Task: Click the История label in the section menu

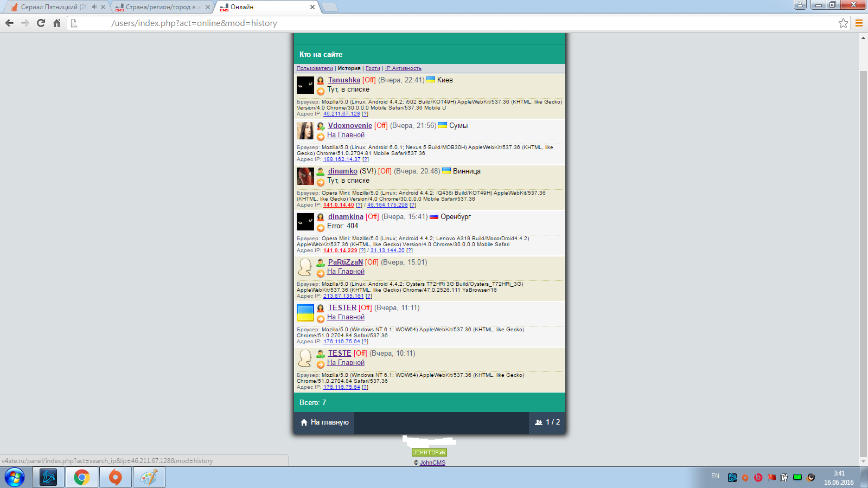Action: click(x=349, y=68)
